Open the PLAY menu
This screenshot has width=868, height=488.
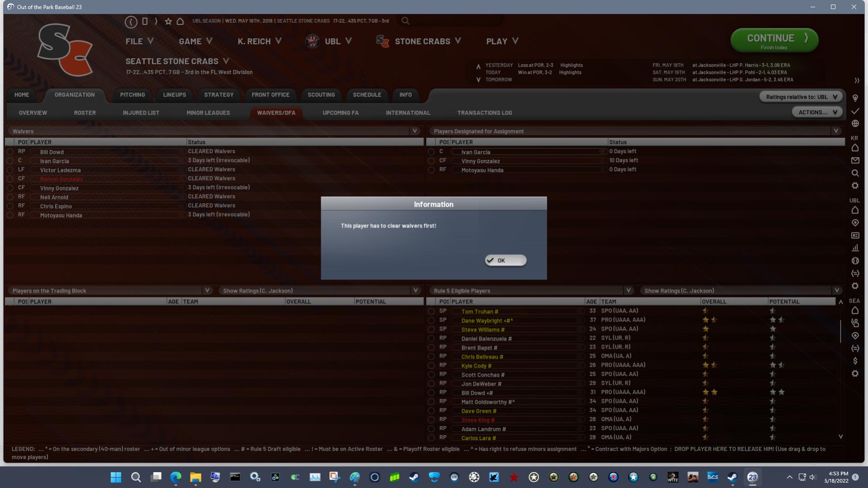[502, 41]
